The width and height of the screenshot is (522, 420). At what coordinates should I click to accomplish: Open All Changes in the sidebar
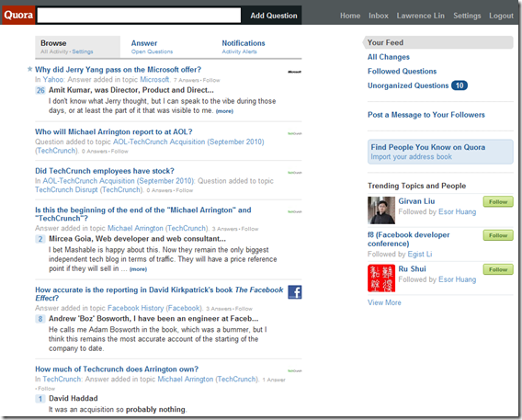pyautogui.click(x=389, y=57)
